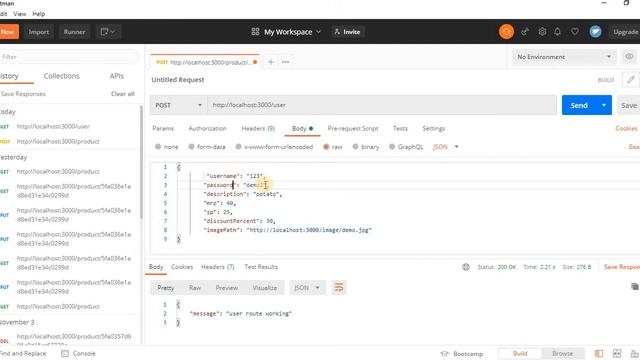Click the Runner button
The width and height of the screenshot is (640, 360).
click(74, 32)
